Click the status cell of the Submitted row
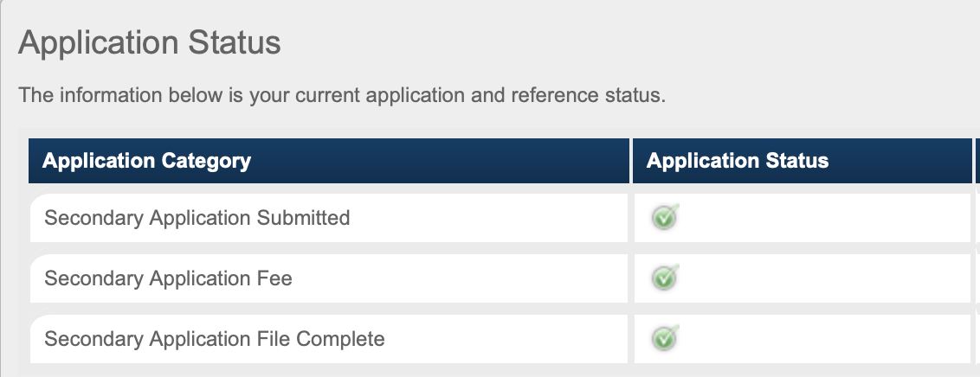The image size is (980, 377). 803,218
